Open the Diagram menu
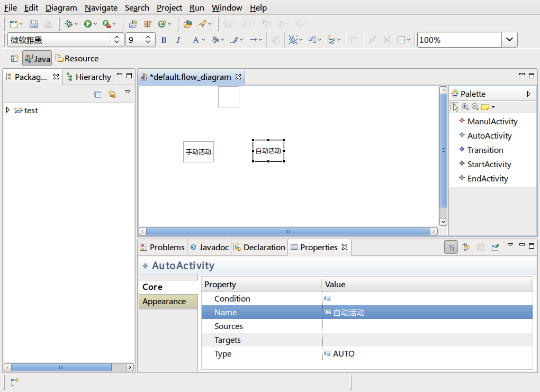Viewport: 540px width, 392px height. [61, 8]
